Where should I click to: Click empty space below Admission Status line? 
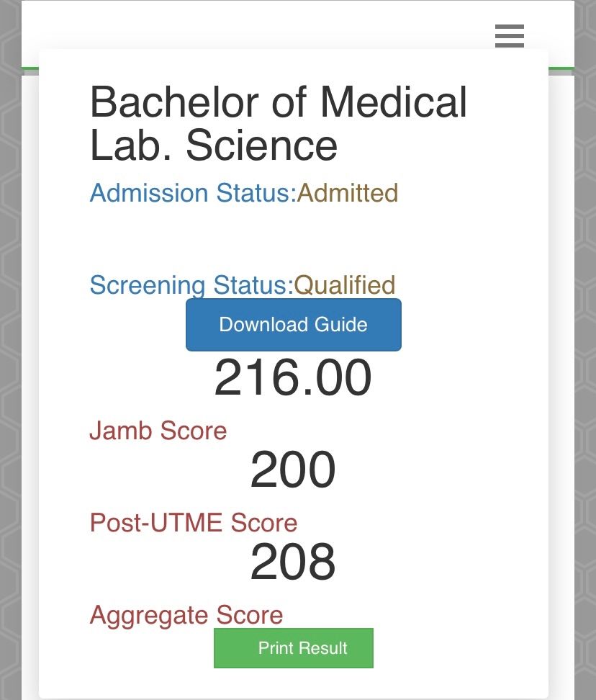[288, 238]
